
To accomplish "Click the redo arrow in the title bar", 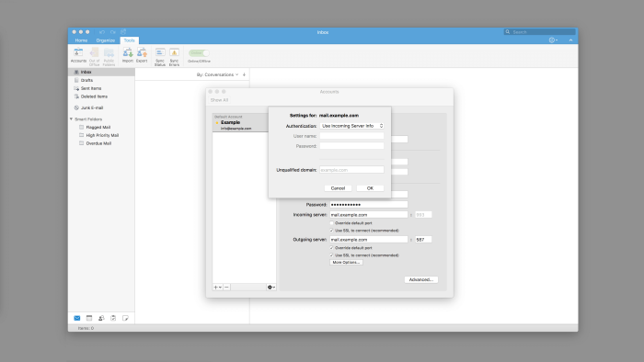I will point(112,32).
